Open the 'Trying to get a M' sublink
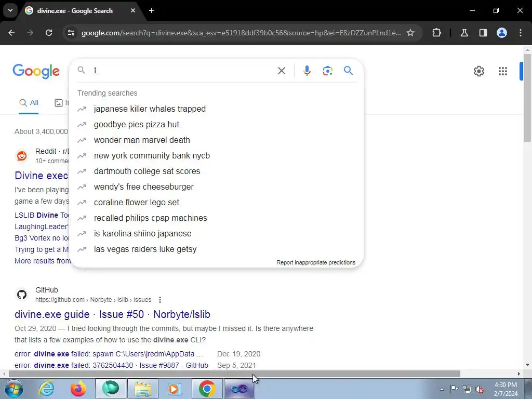 [x=42, y=249]
